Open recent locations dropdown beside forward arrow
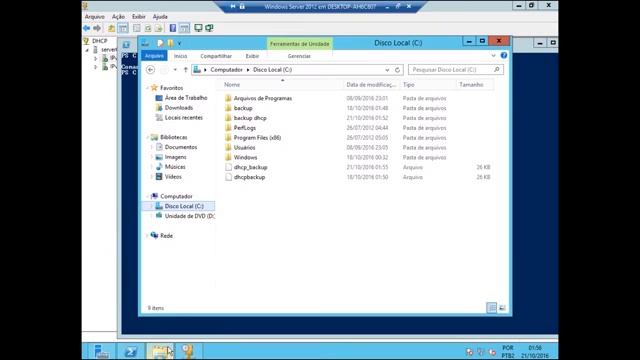 [x=175, y=70]
